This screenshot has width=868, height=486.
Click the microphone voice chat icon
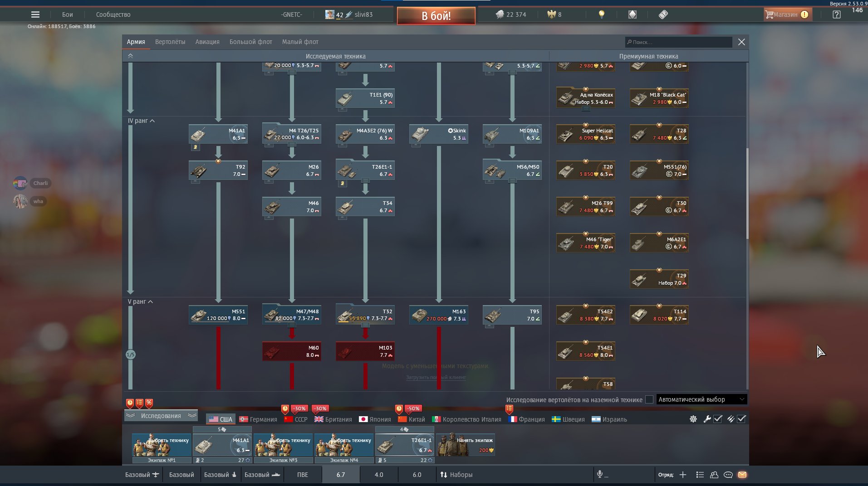pyautogui.click(x=600, y=474)
